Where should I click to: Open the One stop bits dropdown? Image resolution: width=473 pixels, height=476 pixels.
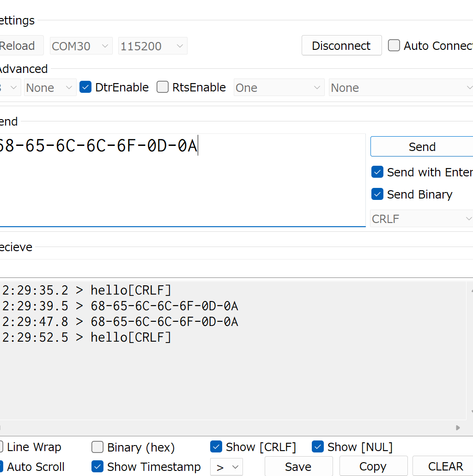point(279,88)
